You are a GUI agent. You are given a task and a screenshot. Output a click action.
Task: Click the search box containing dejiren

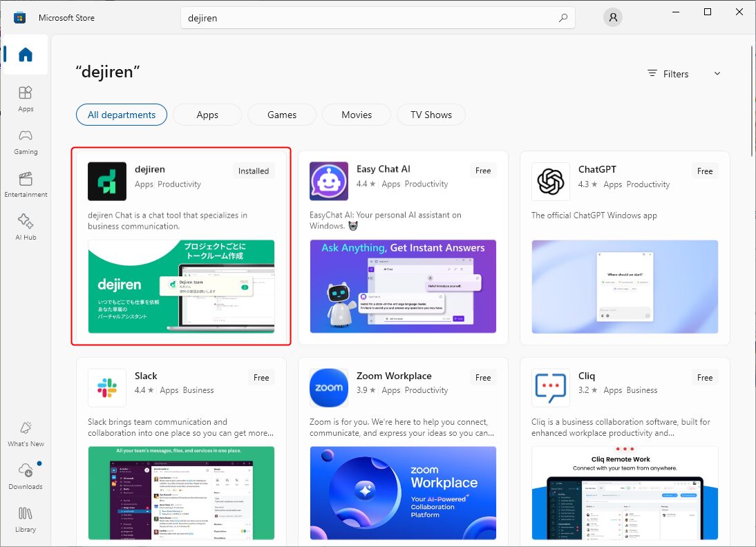[x=378, y=18]
